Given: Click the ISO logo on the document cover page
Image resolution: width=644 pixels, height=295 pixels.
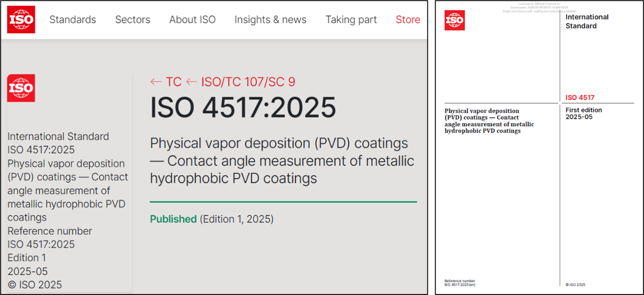Looking at the screenshot, I should (x=454, y=20).
